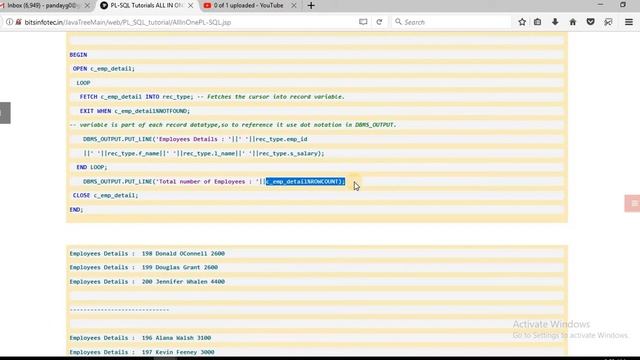Viewport: 640px width, 360px height.
Task: Click output row '198 Donald OConnell 2600'
Action: coord(147,253)
